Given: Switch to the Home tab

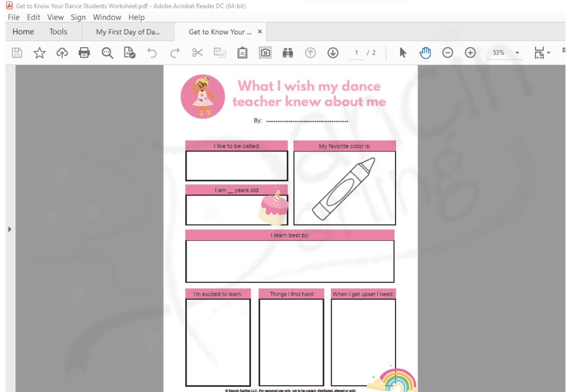Looking at the screenshot, I should tap(23, 32).
